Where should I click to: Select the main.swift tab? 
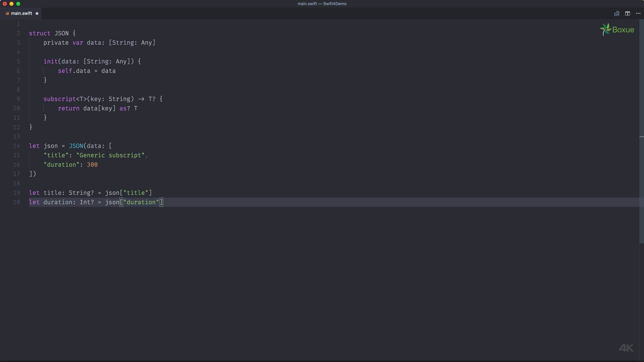coord(21,13)
